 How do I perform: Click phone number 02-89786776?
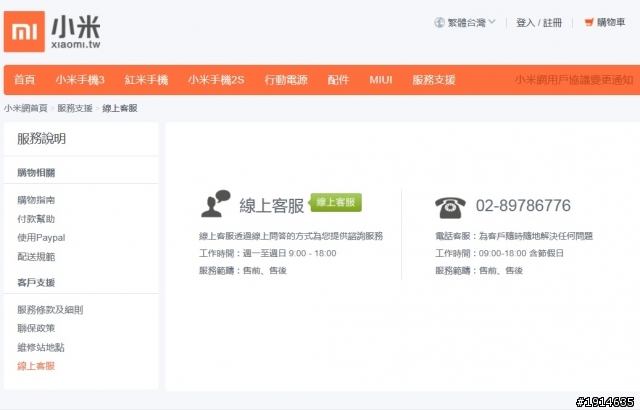click(523, 205)
